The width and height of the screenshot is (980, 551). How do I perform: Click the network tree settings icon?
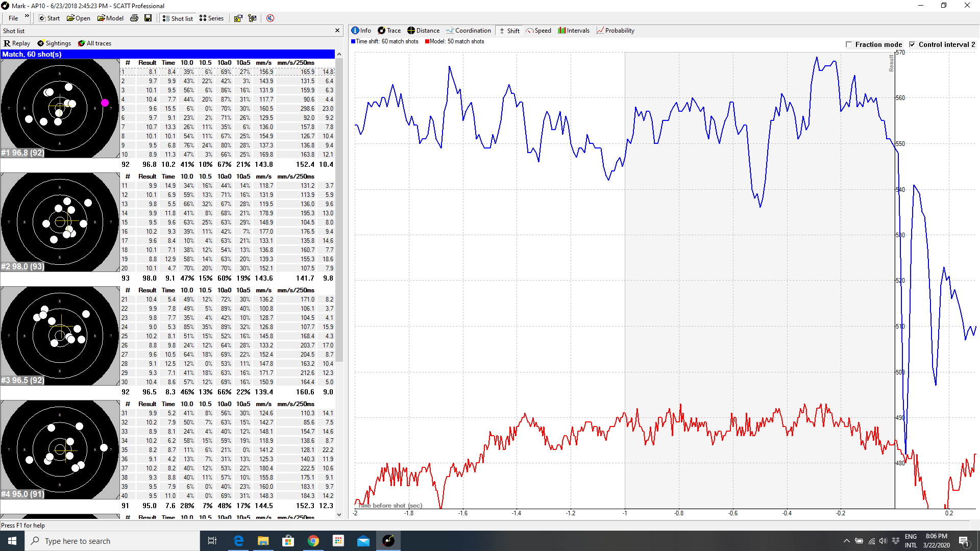click(x=252, y=18)
